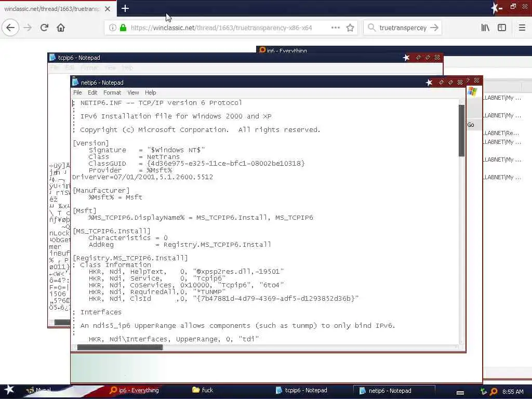The image size is (532, 399).
Task: Switch to netip6 - Notepad taskbar button
Action: [x=394, y=391]
